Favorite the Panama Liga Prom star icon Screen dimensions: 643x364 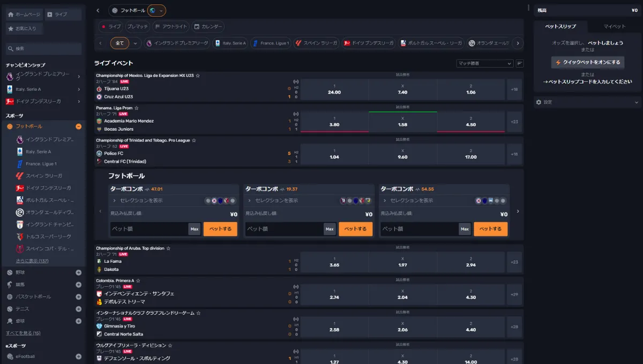136,108
